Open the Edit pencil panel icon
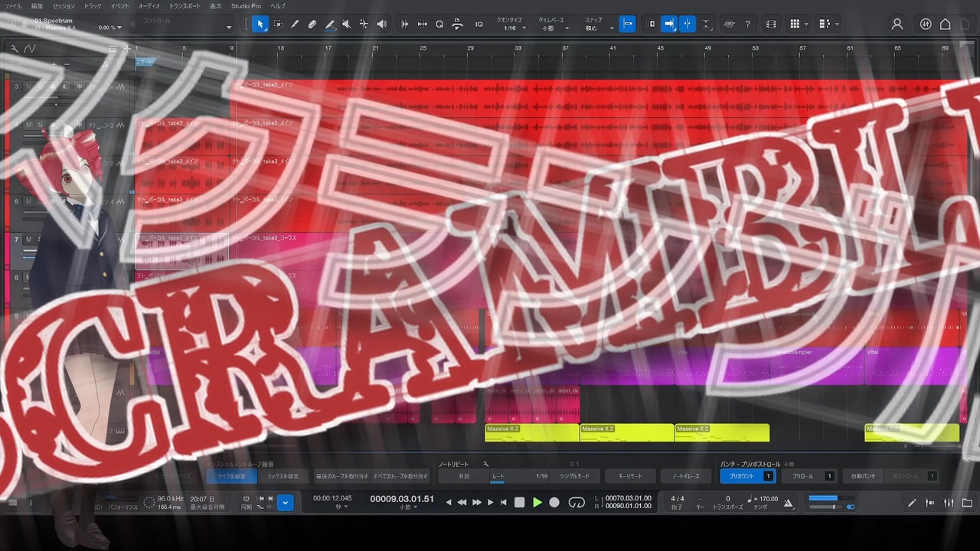 [x=912, y=503]
